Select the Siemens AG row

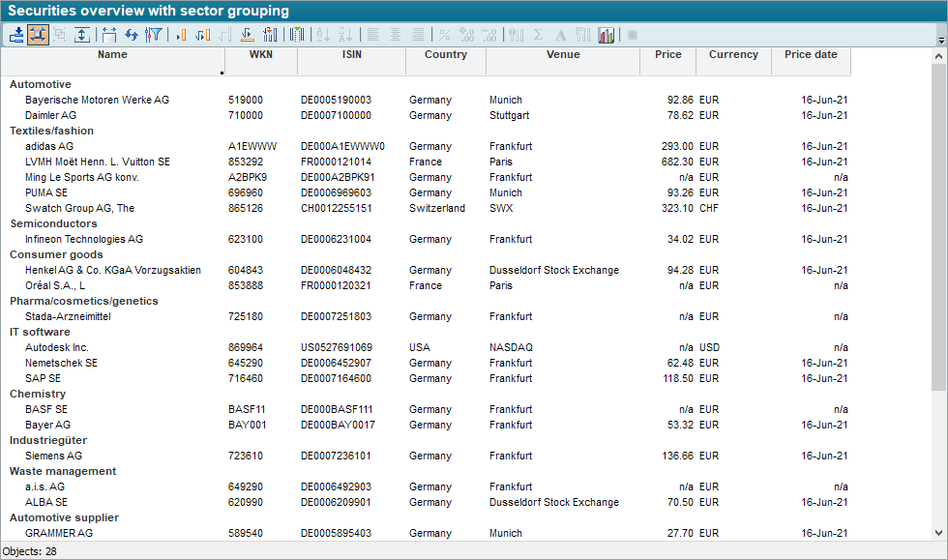point(53,456)
